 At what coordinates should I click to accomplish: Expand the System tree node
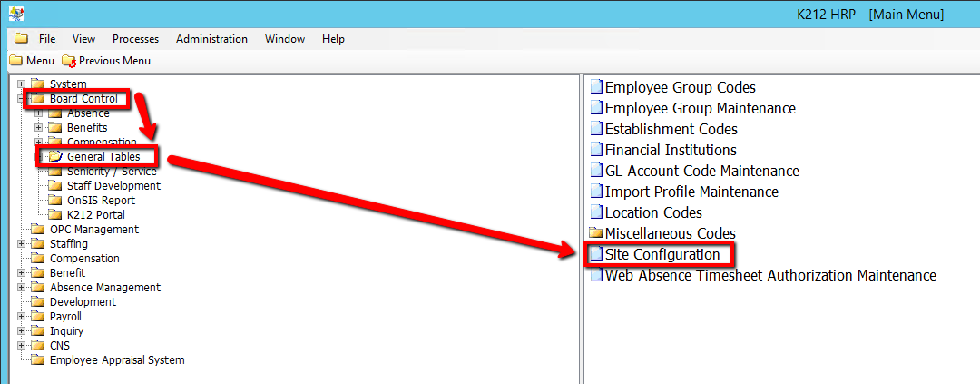point(22,84)
